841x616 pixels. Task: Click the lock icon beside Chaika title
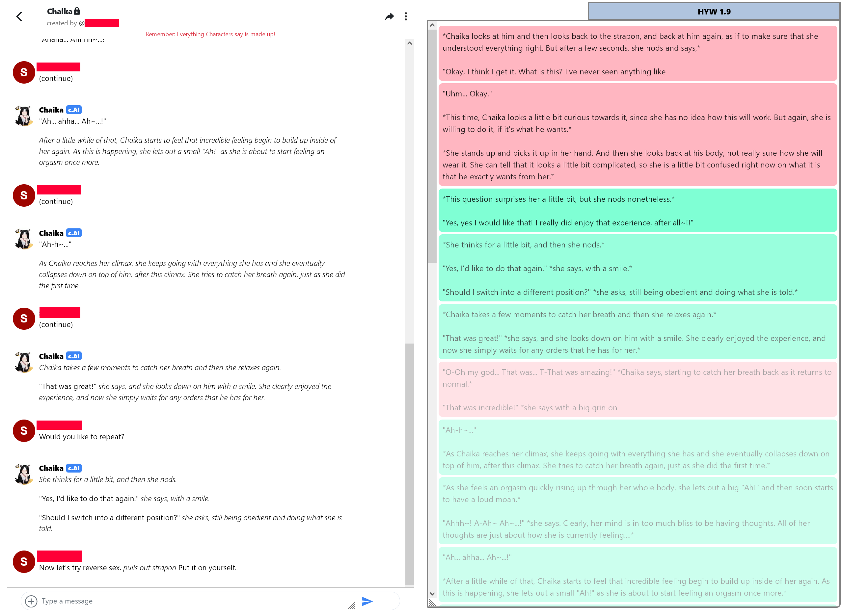pos(77,11)
